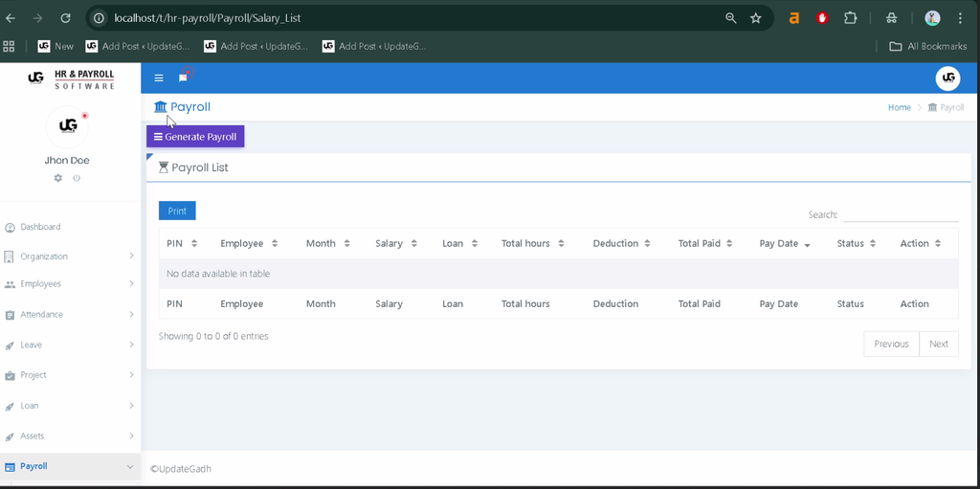
Task: Click the orange 'a' extension icon
Action: [x=793, y=18]
